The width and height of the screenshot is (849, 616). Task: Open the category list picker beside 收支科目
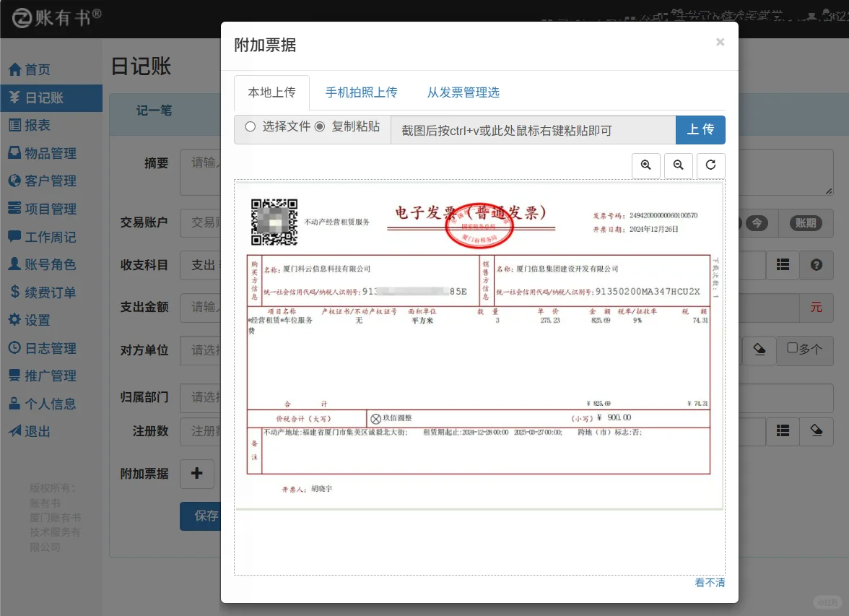(x=783, y=265)
